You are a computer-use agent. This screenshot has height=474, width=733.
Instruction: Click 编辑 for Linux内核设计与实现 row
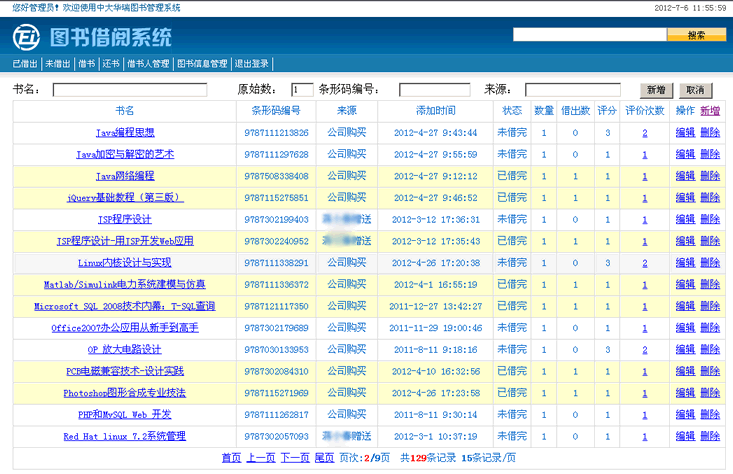(685, 263)
